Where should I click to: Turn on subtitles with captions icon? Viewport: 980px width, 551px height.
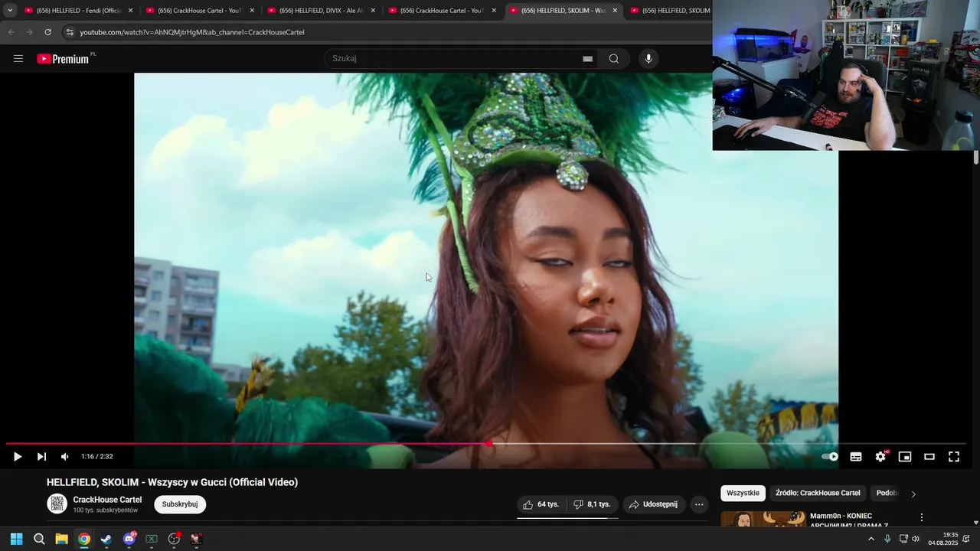[x=856, y=457]
